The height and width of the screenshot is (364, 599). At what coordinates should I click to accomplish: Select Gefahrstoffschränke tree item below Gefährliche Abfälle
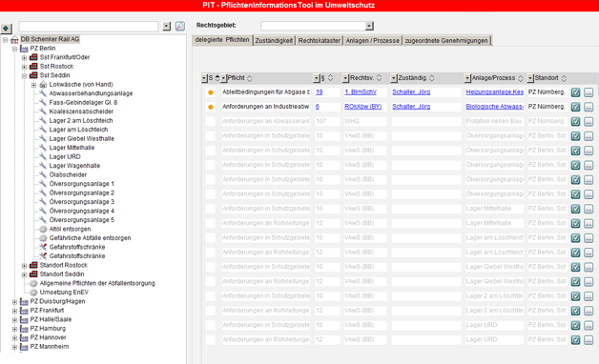[77, 247]
